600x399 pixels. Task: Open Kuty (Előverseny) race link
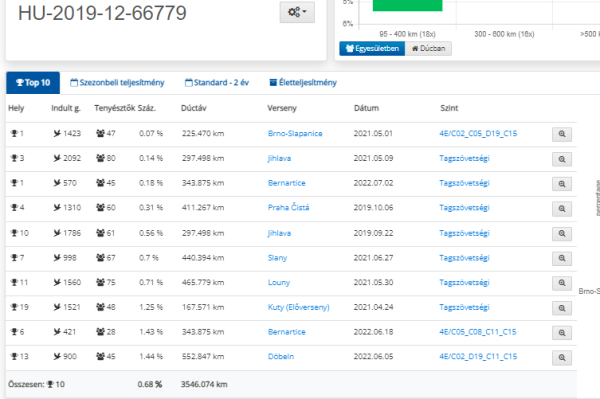(x=298, y=307)
